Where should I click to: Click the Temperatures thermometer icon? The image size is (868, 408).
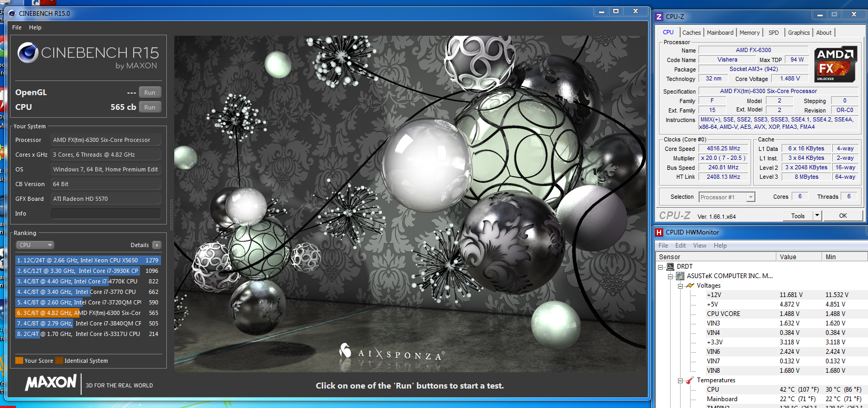coord(690,380)
